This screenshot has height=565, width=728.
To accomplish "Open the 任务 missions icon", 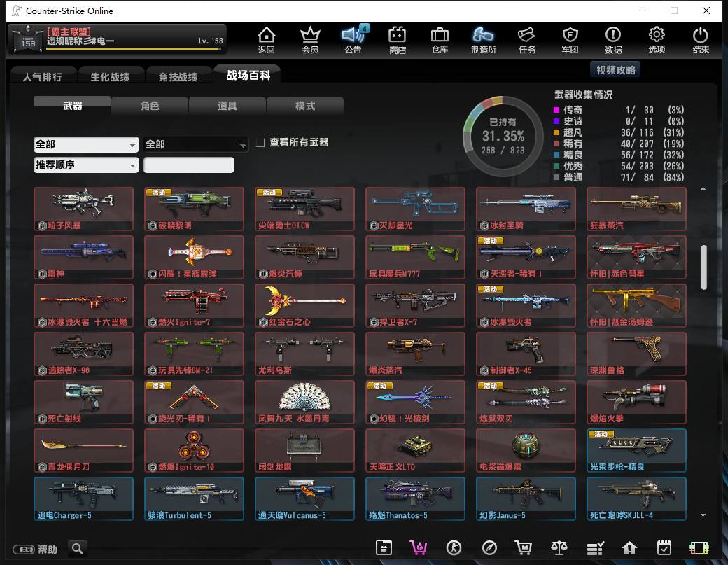I will coord(527,39).
